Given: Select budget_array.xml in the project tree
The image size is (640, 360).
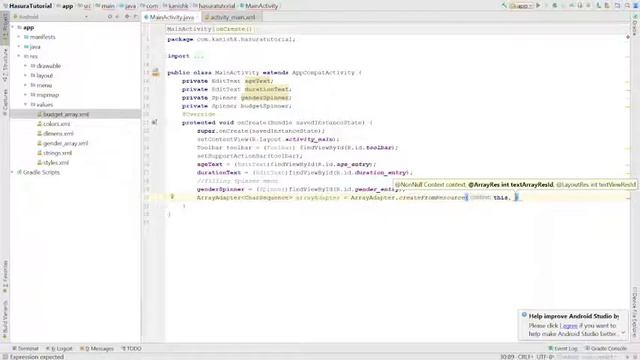Looking at the screenshot, I should (66, 114).
